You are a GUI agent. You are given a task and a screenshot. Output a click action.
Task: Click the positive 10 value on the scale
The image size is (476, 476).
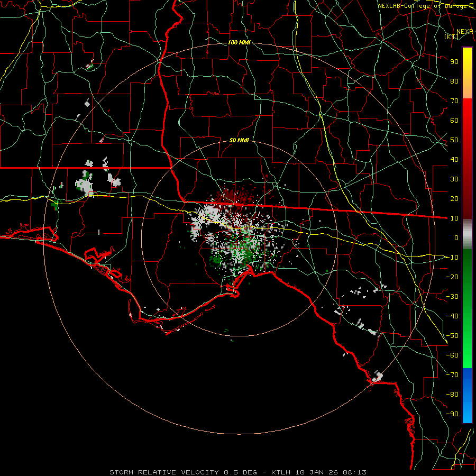[454, 218]
